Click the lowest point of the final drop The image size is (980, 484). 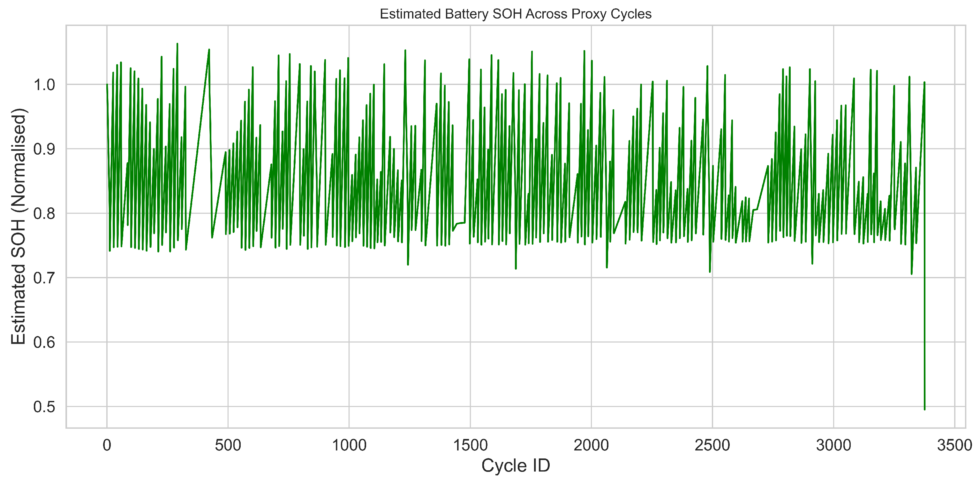(924, 409)
